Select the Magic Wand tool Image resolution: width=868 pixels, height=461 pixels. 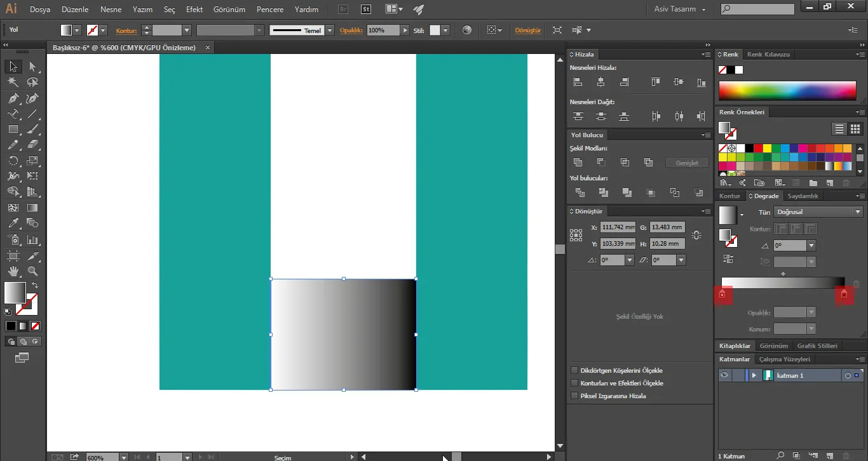click(x=13, y=83)
